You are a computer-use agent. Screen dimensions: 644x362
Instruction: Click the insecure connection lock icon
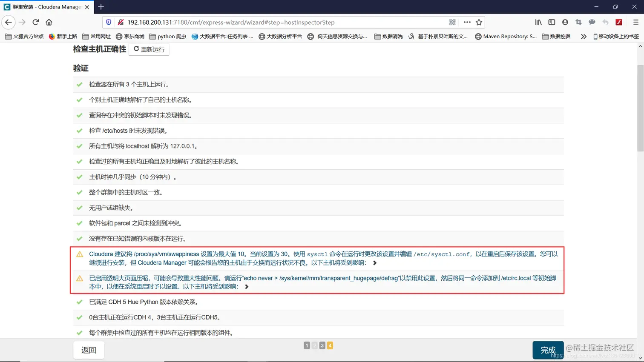(x=121, y=22)
